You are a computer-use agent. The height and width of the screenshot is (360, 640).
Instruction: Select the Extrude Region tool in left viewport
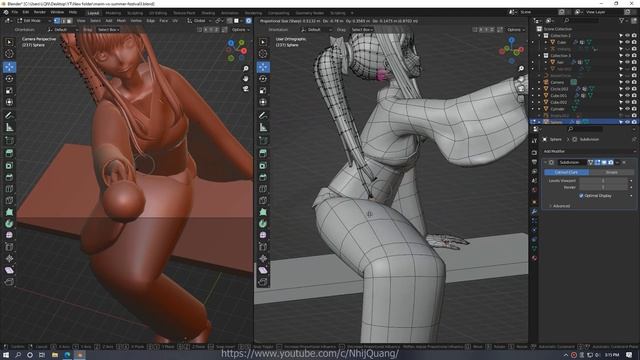(9, 153)
